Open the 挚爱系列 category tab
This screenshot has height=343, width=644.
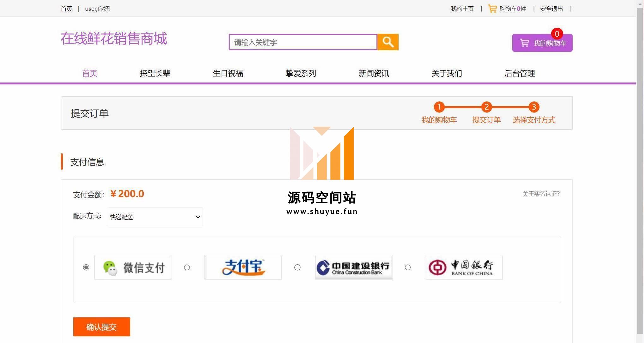click(x=301, y=73)
